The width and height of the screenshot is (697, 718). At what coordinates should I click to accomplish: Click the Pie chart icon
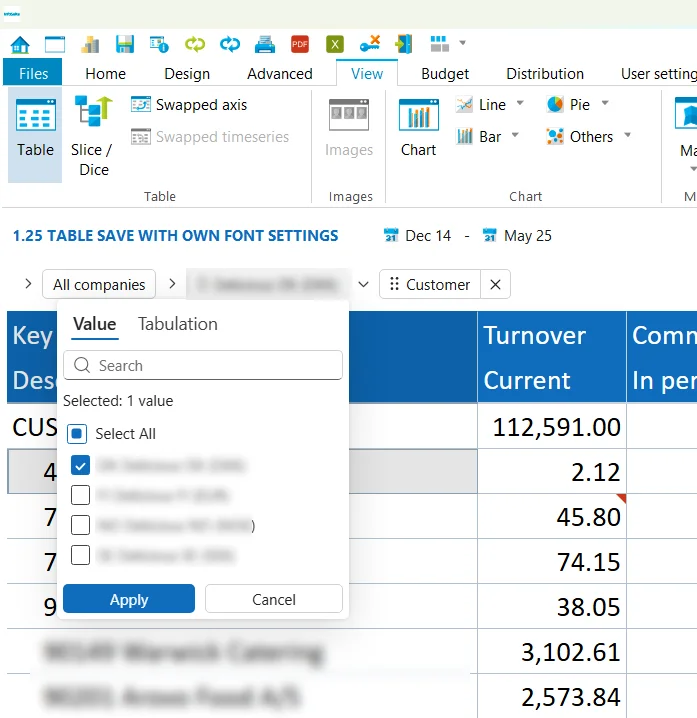coord(555,105)
